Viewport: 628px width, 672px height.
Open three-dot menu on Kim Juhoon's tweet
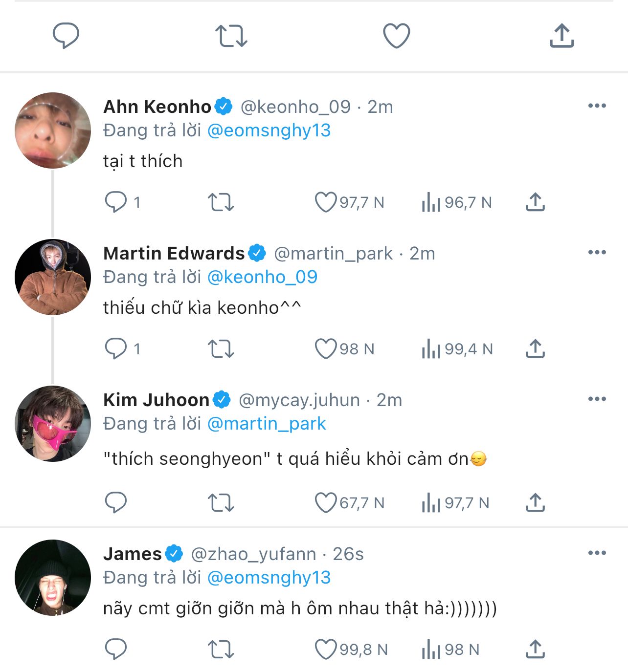click(x=597, y=399)
